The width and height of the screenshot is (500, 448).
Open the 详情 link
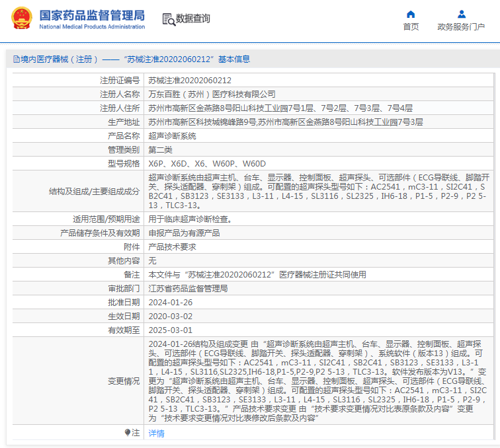point(157,433)
